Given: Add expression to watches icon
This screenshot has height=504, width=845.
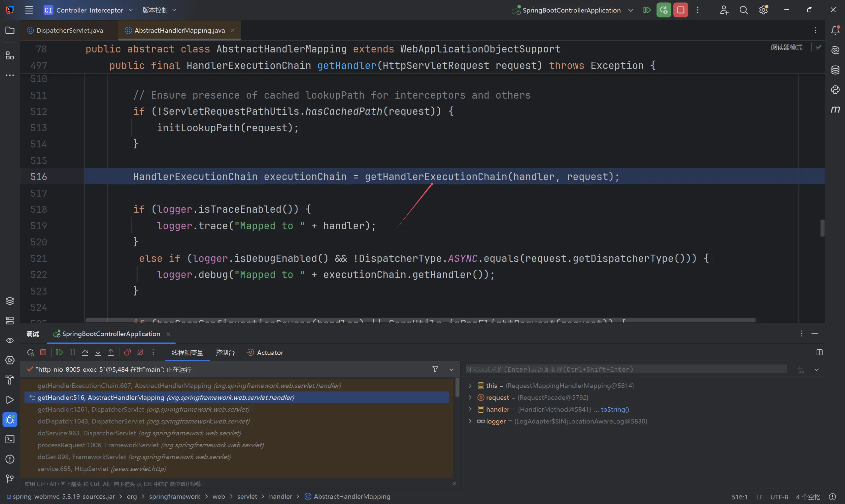Looking at the screenshot, I should [800, 369].
